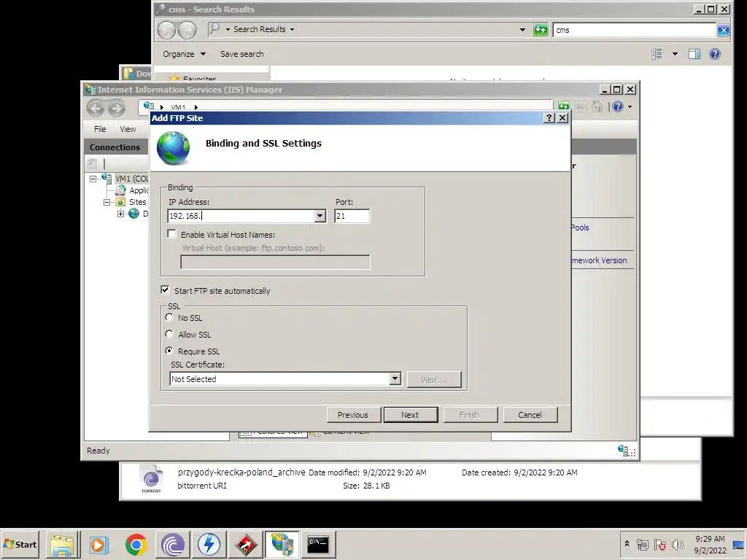Click the globe site icon under Sites
This screenshot has height=560, width=747.
134,214
